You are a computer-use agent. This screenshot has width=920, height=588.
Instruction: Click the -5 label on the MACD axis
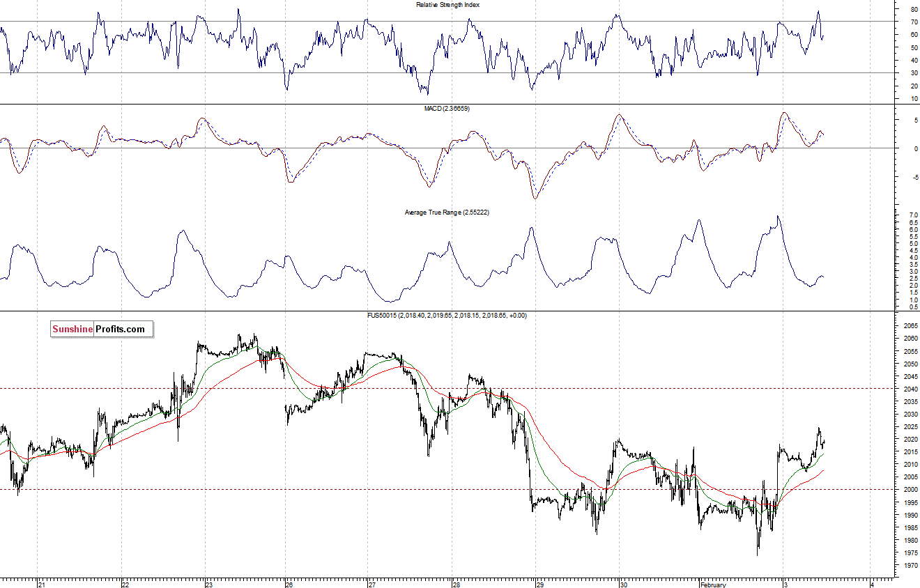click(x=914, y=177)
